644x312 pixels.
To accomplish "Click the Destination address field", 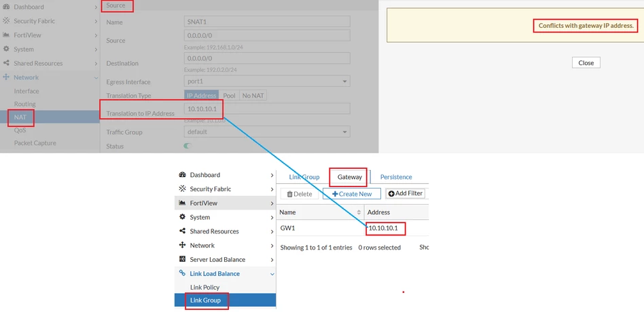I will point(267,58).
